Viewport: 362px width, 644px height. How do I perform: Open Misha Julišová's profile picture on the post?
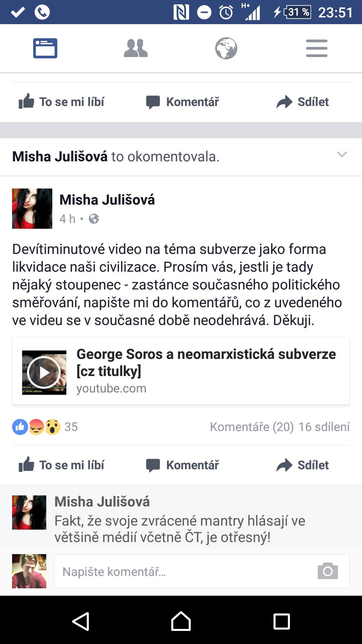(x=32, y=209)
